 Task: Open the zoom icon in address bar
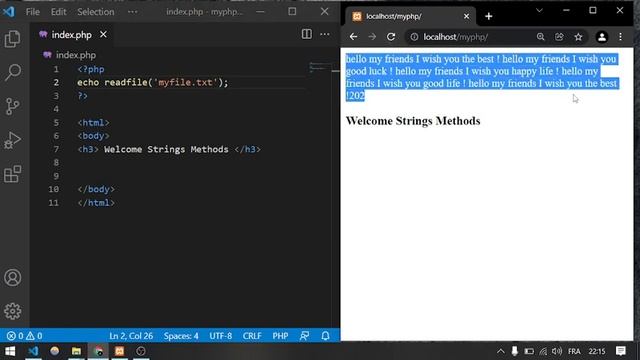pos(541,37)
